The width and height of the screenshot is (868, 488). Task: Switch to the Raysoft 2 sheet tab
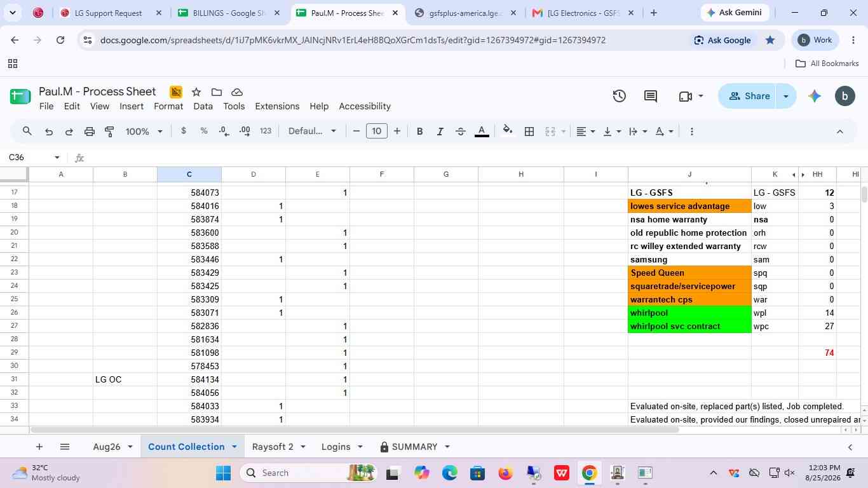[273, 447]
